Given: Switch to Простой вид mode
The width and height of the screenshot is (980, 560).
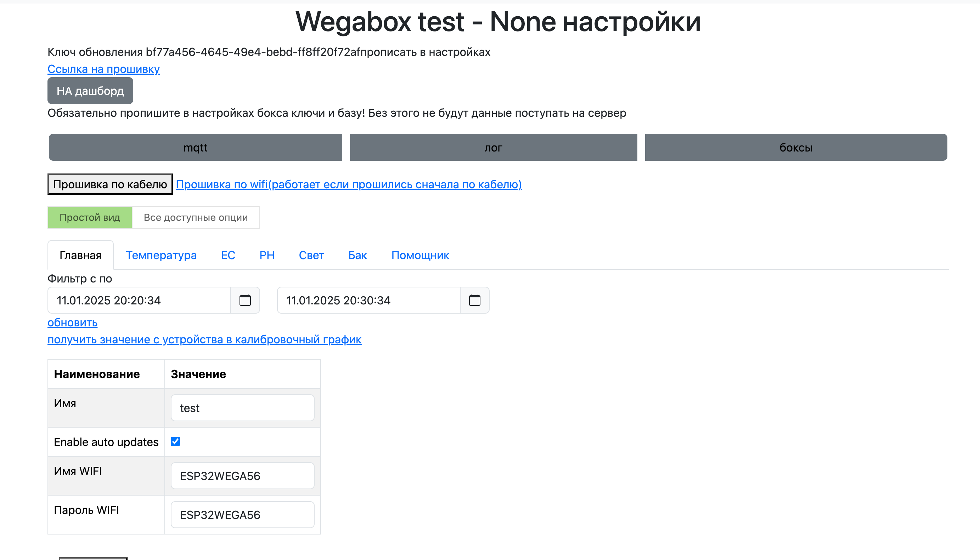Looking at the screenshot, I should pos(90,217).
